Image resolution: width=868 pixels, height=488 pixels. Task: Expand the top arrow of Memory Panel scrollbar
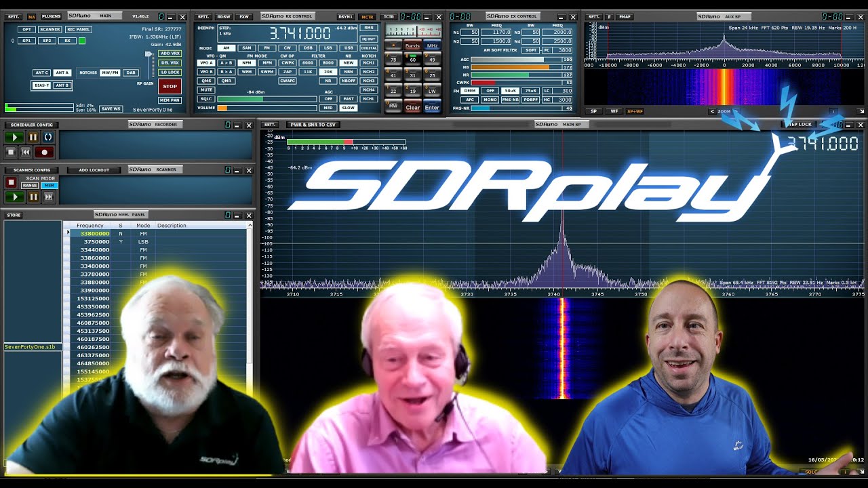[x=250, y=225]
